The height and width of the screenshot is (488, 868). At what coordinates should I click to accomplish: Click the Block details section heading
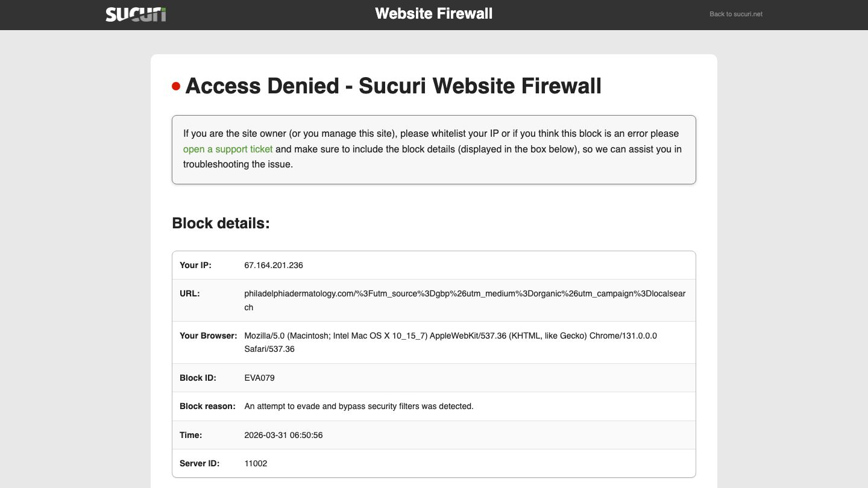click(x=221, y=223)
